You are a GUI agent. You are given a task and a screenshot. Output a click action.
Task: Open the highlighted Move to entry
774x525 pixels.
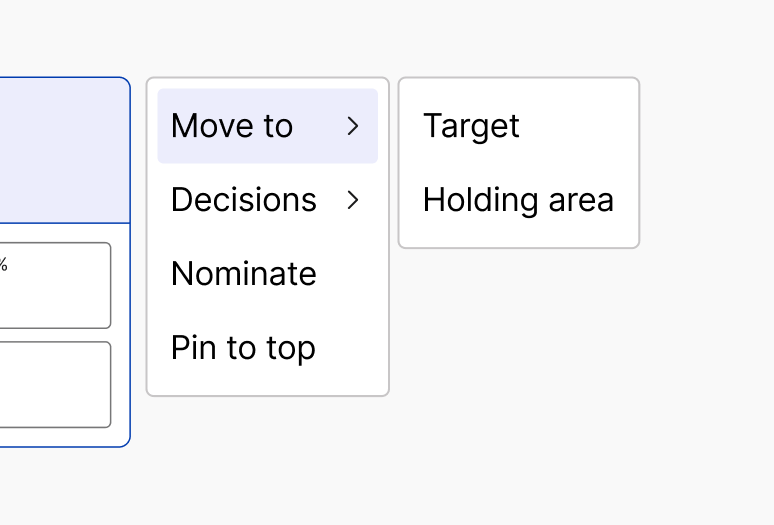point(268,126)
